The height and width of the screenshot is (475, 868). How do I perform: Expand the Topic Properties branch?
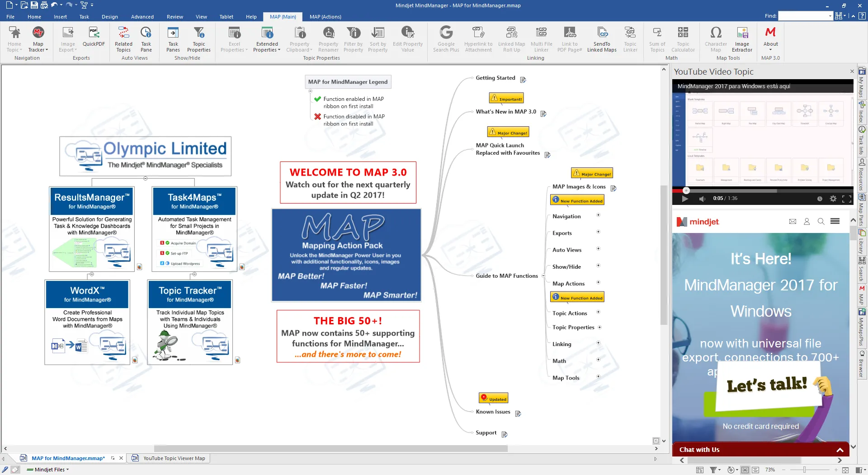point(600,327)
